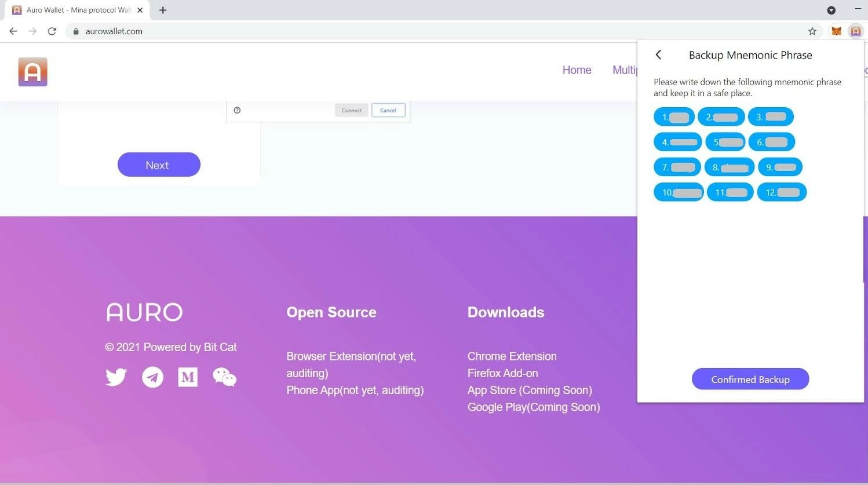Click mnemonic word chip number 7

[677, 167]
